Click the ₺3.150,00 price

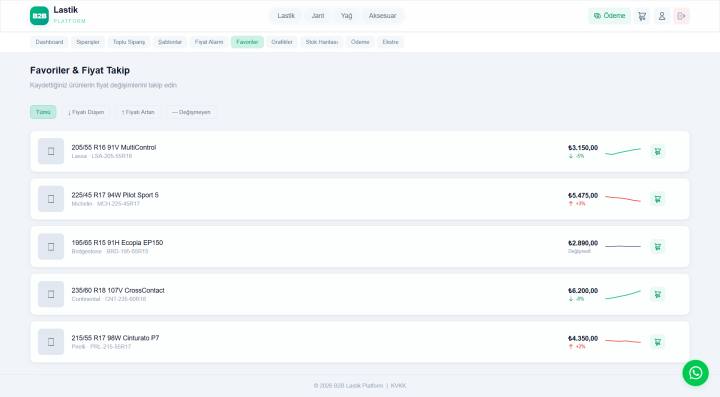tap(583, 148)
